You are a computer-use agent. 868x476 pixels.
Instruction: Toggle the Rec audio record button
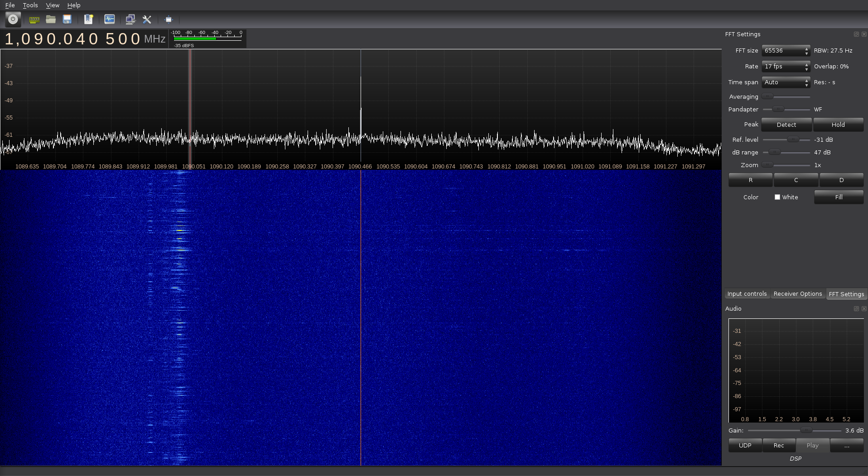click(x=779, y=445)
